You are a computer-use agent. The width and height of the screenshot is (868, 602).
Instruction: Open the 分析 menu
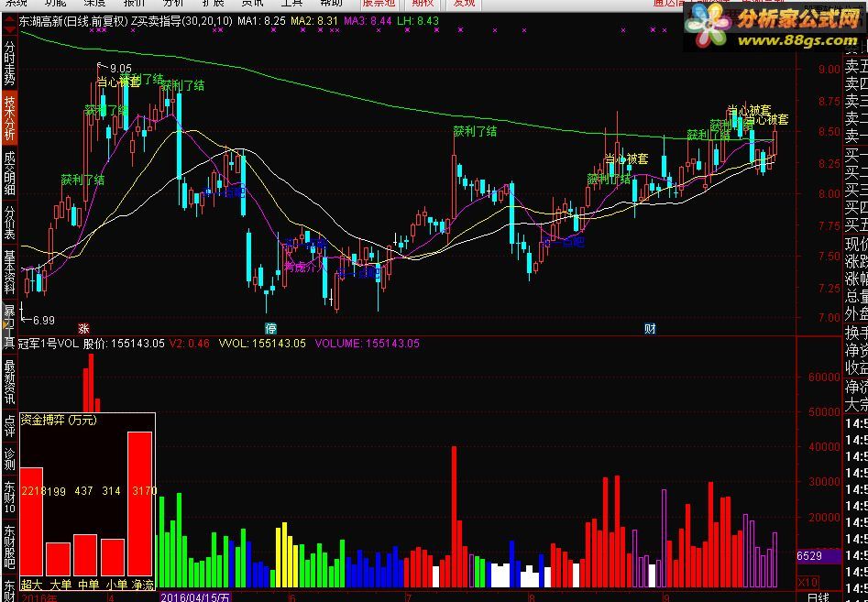[x=172, y=3]
